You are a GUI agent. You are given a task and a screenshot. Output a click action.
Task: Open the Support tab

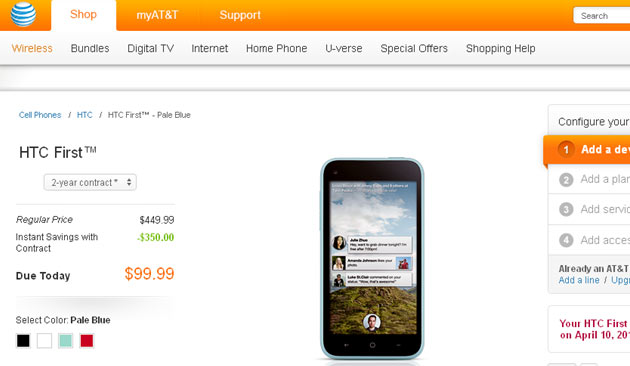(x=240, y=15)
